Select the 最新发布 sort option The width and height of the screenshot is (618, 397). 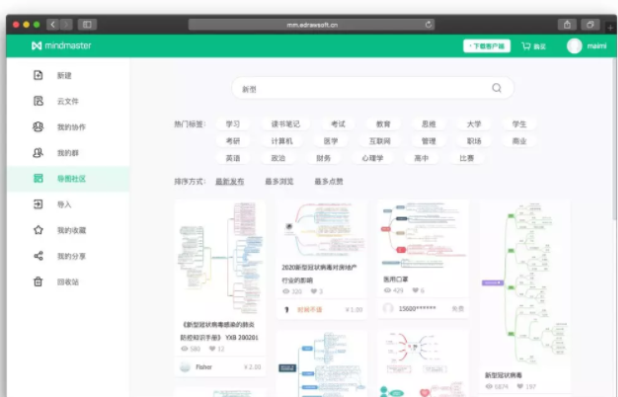tap(230, 181)
